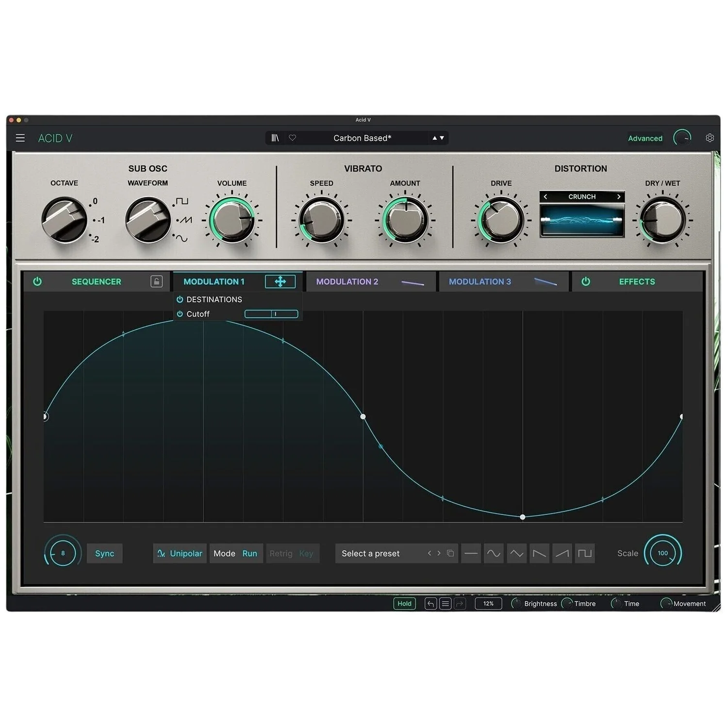Choose the sine modulation shape

tap(494, 553)
